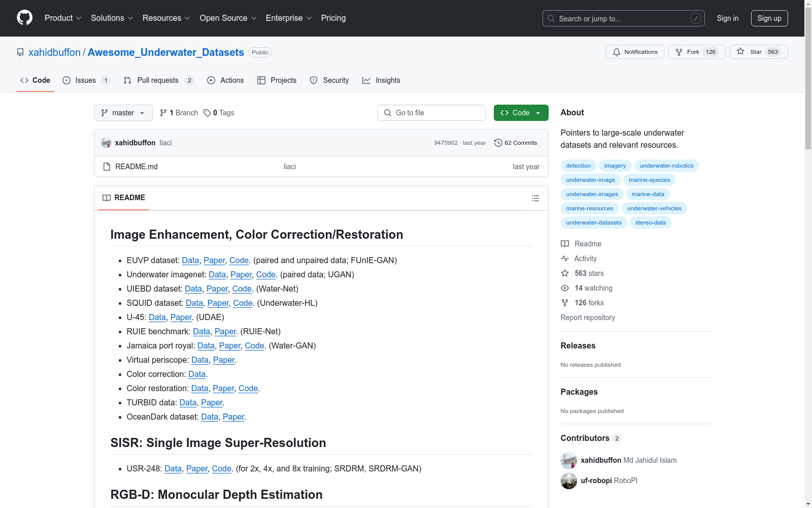This screenshot has height=508, width=812.
Task: Click the commit history clock icon
Action: point(498,143)
